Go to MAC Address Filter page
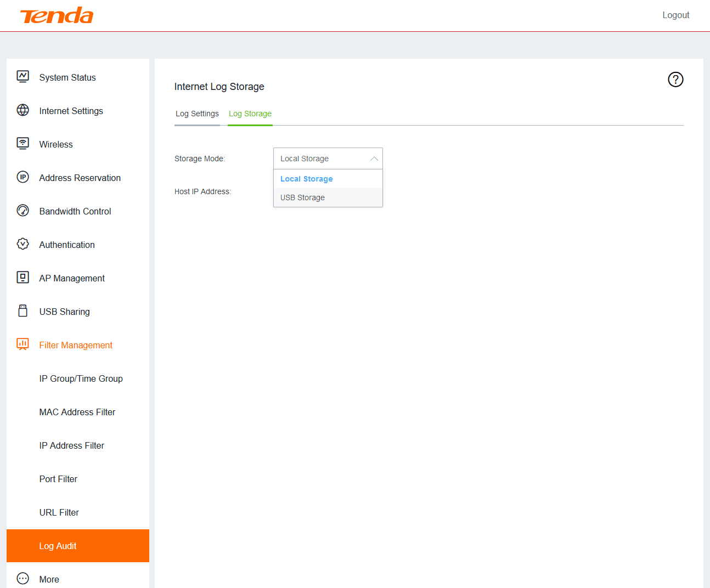The image size is (710, 588). [x=77, y=412]
